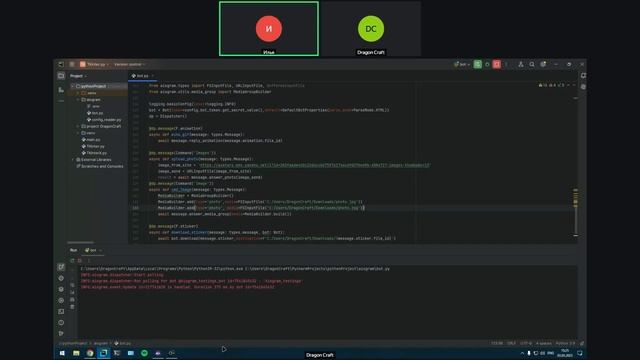Open the Project view dropdown header

coord(78,76)
